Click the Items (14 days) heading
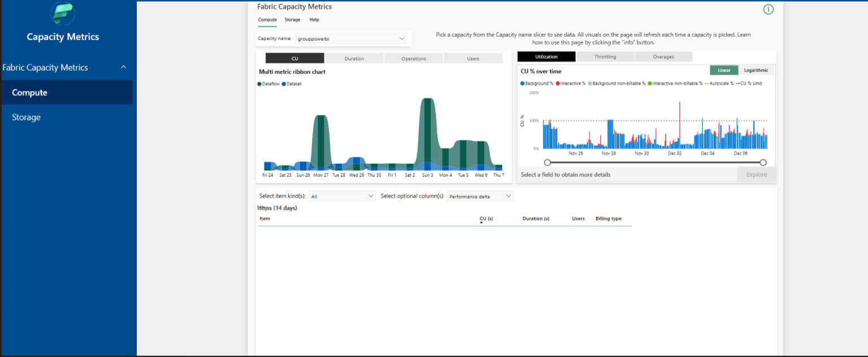Screen dimensions: 868x357 pyautogui.click(x=277, y=208)
